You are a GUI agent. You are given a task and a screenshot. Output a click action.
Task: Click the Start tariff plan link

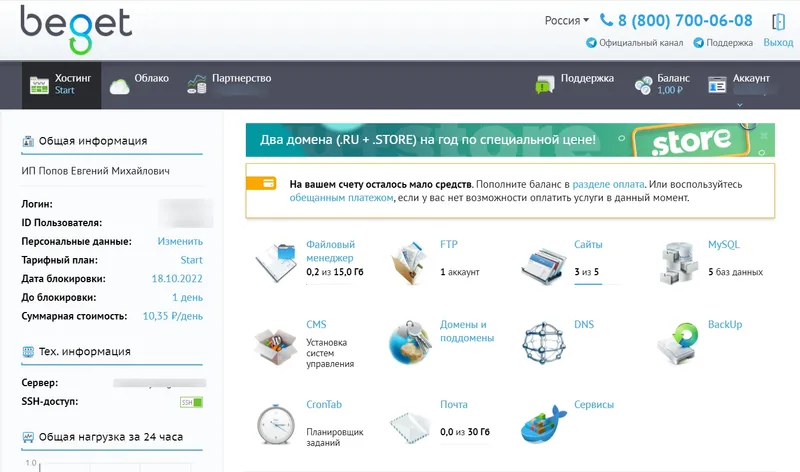pyautogui.click(x=191, y=260)
